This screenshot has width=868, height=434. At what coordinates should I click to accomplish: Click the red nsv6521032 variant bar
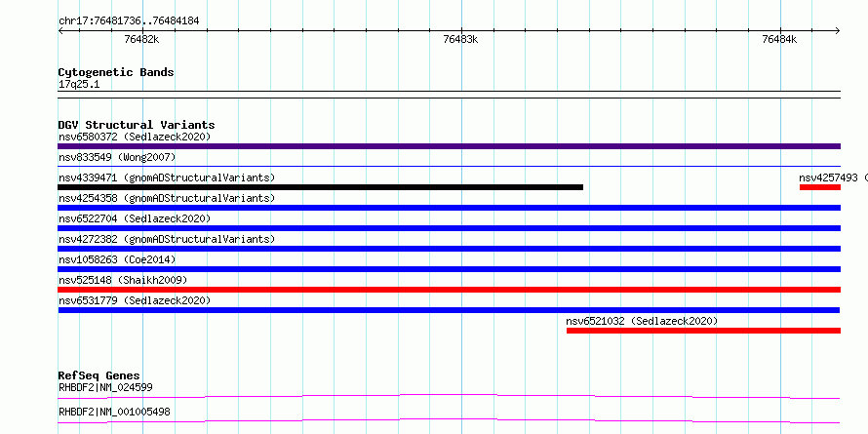(703, 331)
